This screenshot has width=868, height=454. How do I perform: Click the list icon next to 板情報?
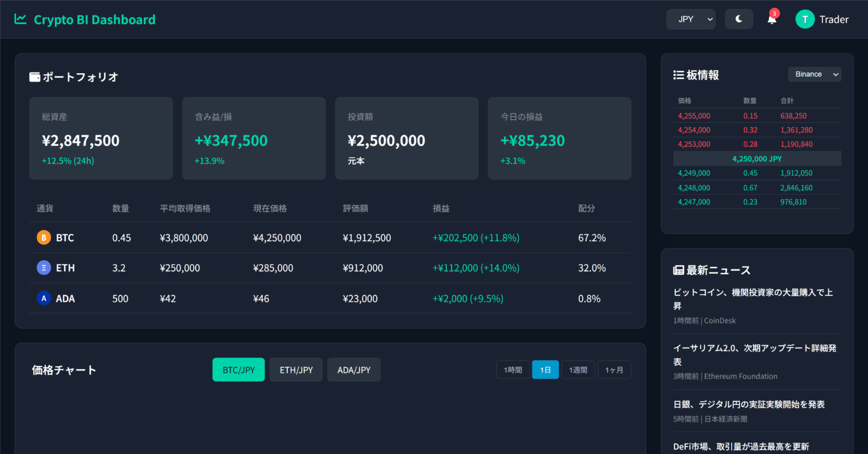point(679,75)
